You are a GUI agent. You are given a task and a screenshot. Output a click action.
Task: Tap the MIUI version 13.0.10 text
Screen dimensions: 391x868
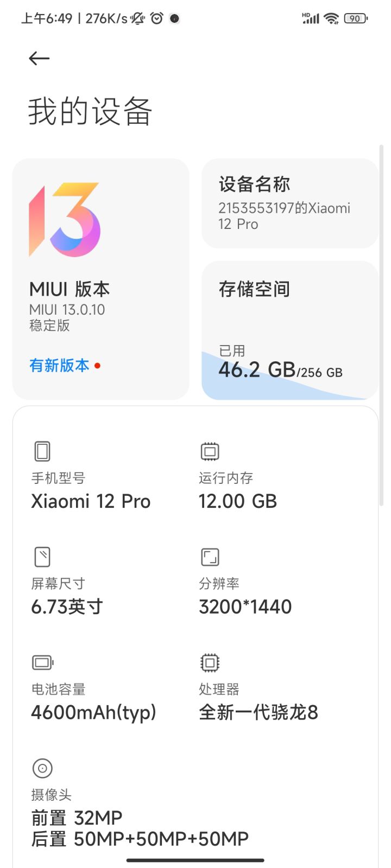point(67,310)
